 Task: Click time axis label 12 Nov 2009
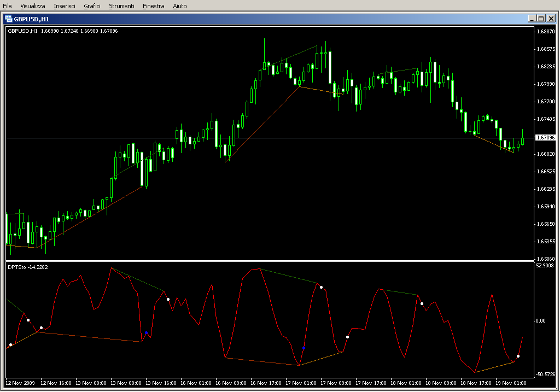pyautogui.click(x=20, y=383)
